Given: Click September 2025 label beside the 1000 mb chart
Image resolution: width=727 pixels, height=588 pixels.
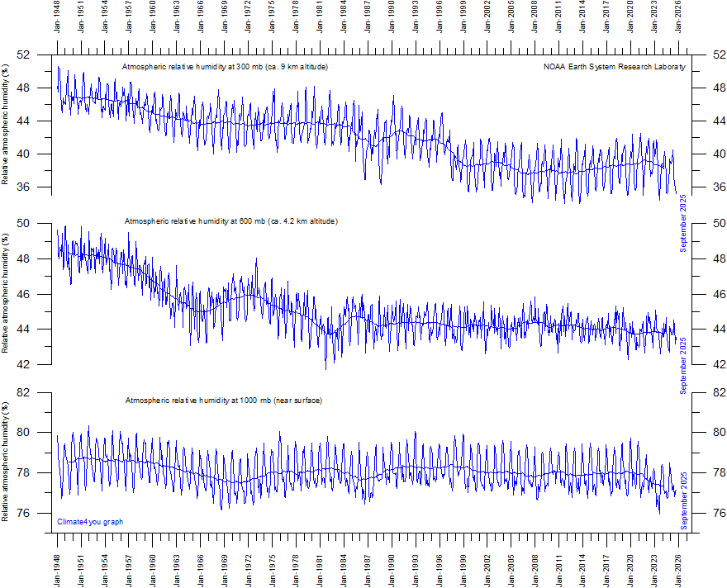Looking at the screenshot, I should click(683, 500).
